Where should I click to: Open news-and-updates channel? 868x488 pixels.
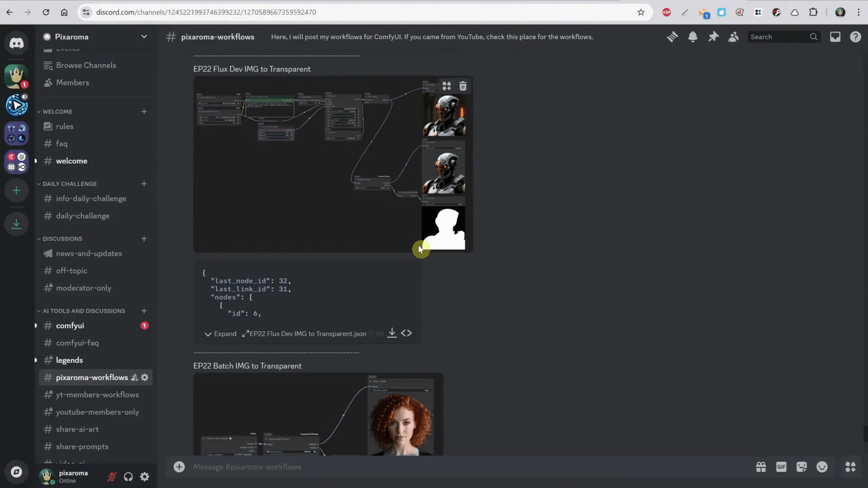pyautogui.click(x=95, y=253)
